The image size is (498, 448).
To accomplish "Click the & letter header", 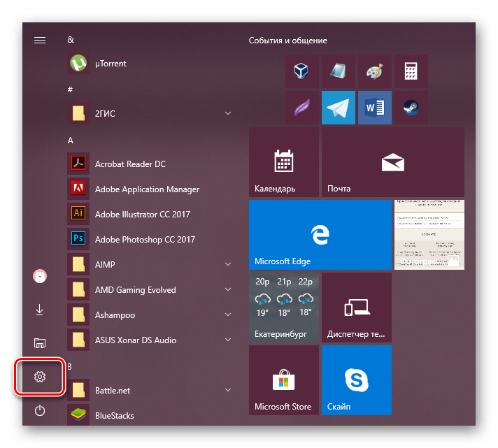I will point(71,40).
